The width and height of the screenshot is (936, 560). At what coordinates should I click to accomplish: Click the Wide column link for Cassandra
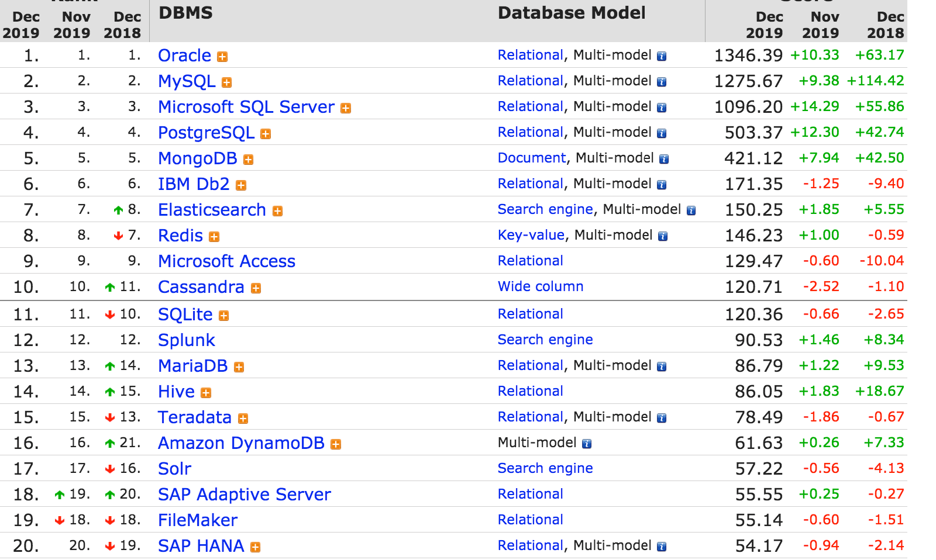(x=541, y=286)
